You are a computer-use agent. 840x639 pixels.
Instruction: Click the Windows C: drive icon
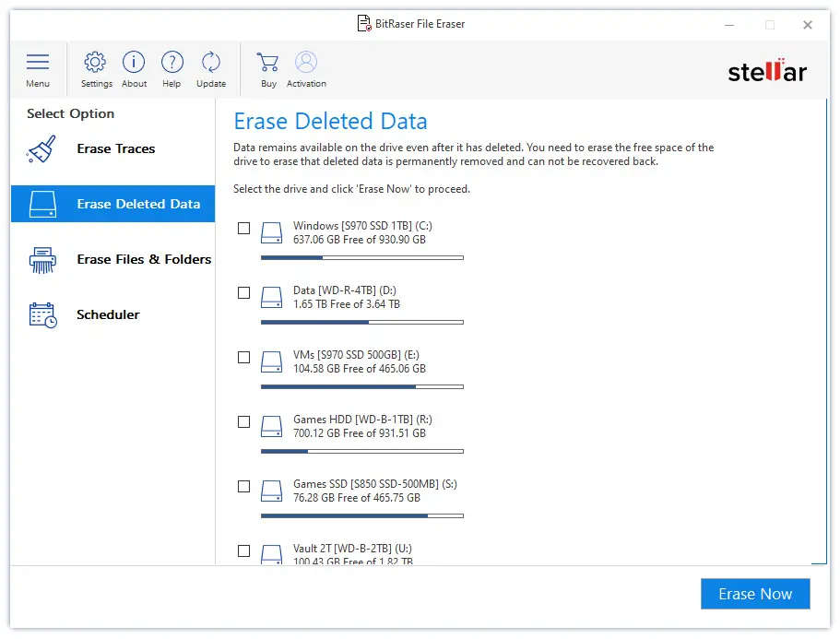[x=272, y=233]
